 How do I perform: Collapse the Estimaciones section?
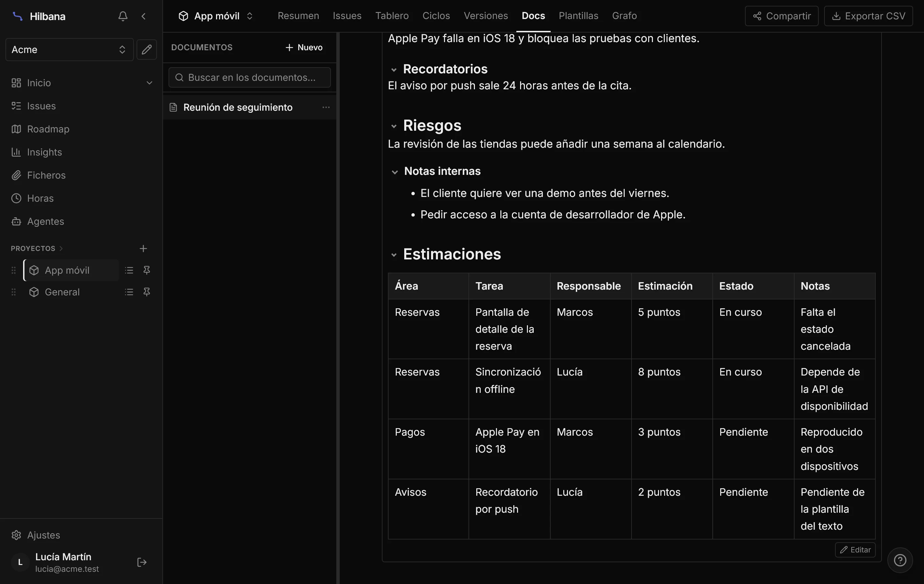(394, 255)
